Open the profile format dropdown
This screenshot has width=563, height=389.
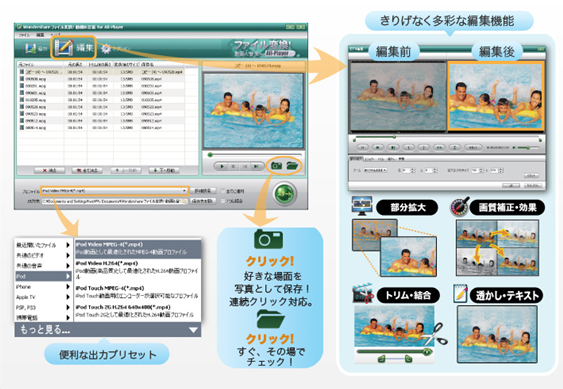point(115,191)
